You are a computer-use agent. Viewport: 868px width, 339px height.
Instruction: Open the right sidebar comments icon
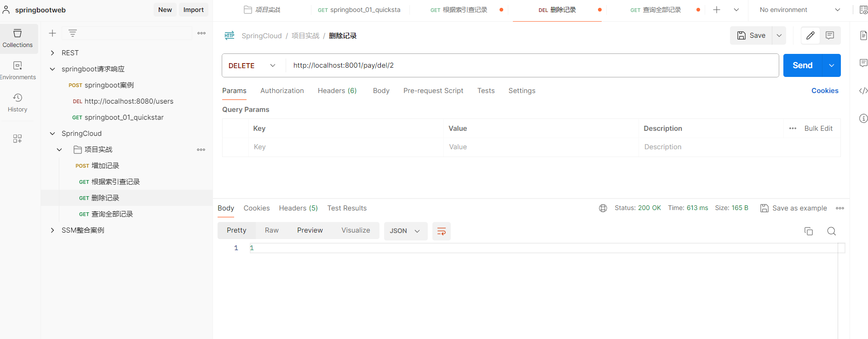pyautogui.click(x=863, y=63)
